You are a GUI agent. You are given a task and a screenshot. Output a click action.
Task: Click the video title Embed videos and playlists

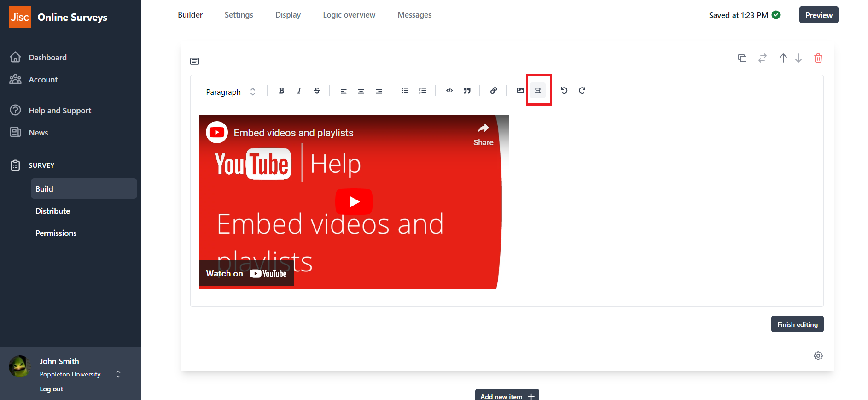pos(294,133)
